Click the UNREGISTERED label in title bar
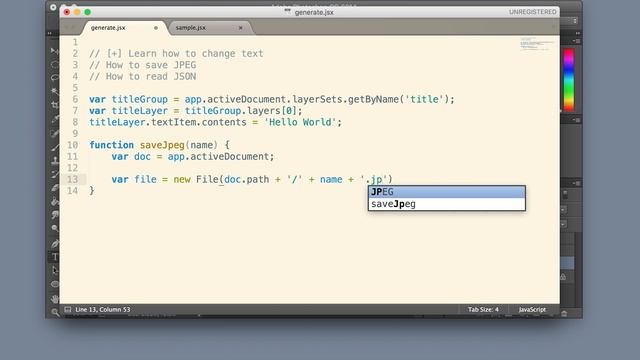The height and width of the screenshot is (360, 640). point(532,12)
